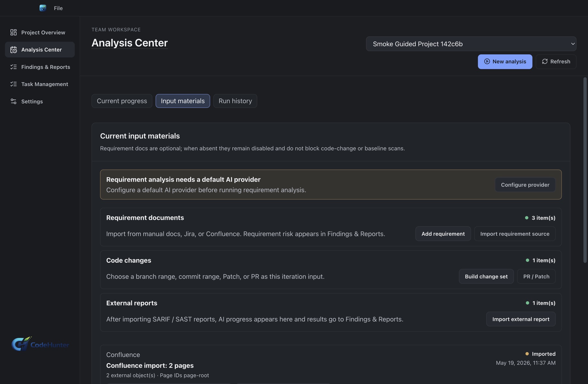Click 'May 19, 2026, 11:37 AM' timestamp
Viewport: 588px width, 384px height.
tap(526, 363)
